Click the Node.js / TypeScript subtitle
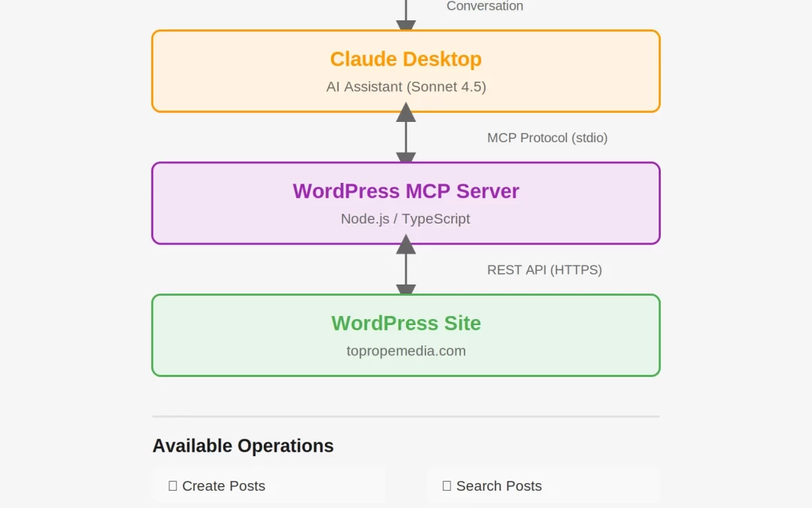 (x=406, y=219)
